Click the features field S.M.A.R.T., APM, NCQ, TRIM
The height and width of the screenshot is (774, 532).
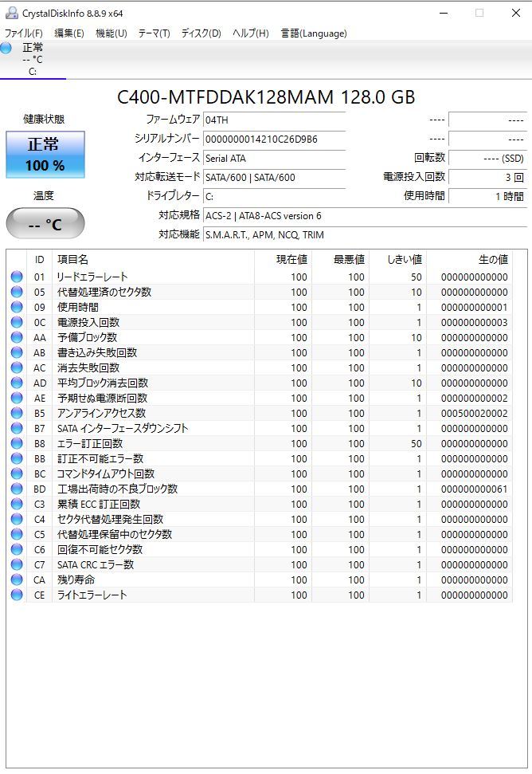coord(365,235)
